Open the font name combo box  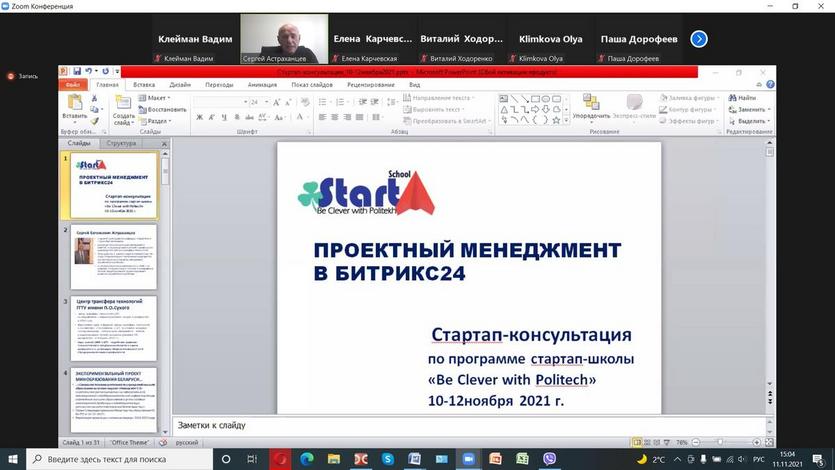coord(221,102)
